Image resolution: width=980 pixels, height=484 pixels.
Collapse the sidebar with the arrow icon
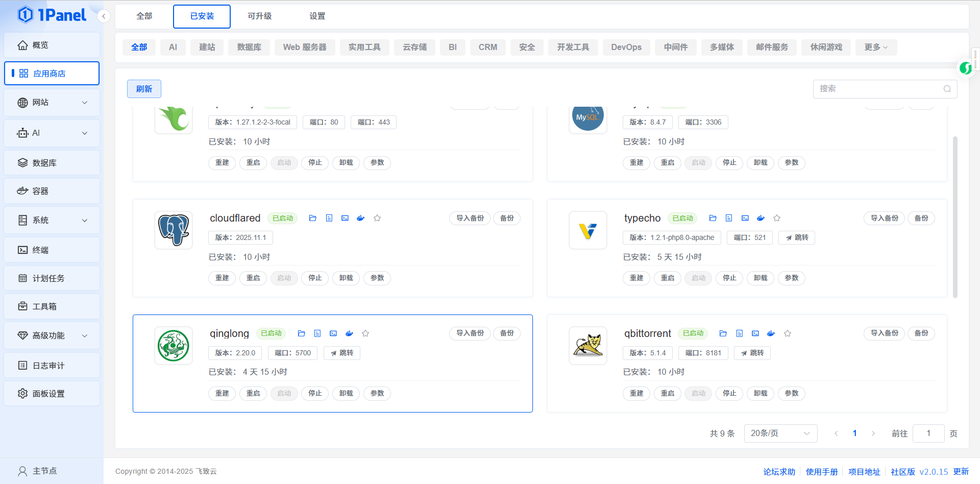104,16
